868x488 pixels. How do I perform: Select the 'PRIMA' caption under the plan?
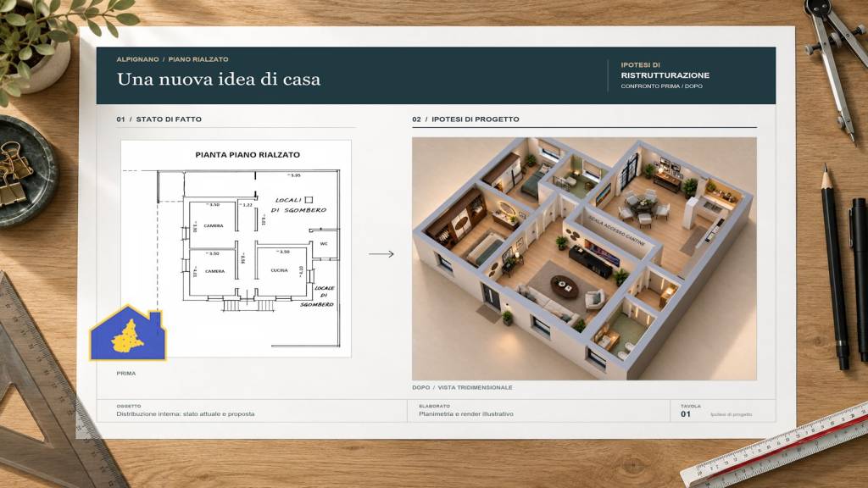pos(125,374)
